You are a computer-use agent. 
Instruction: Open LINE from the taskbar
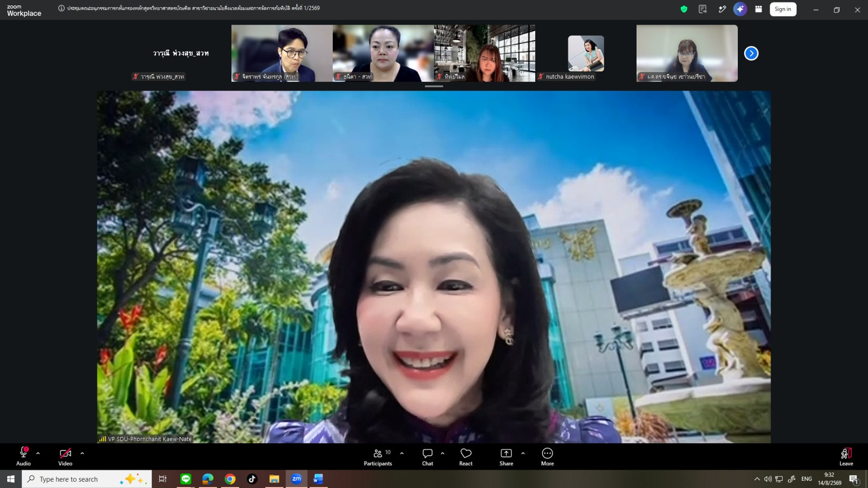[x=186, y=479]
